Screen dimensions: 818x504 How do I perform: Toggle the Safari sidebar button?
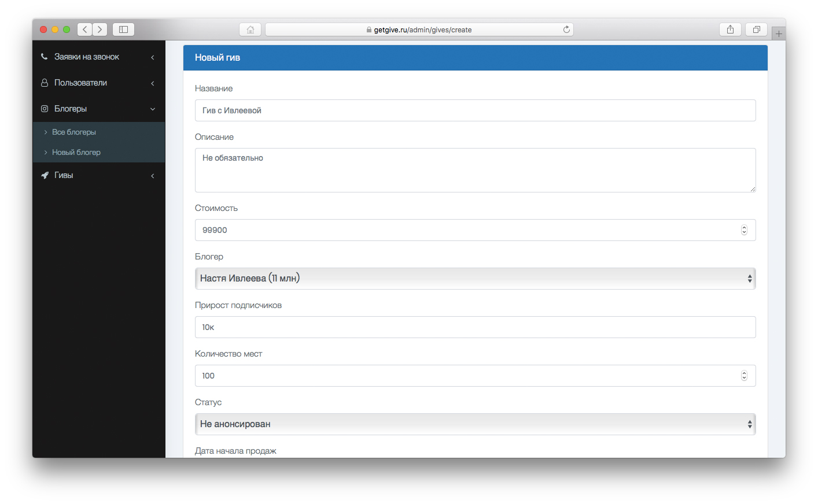point(123,29)
